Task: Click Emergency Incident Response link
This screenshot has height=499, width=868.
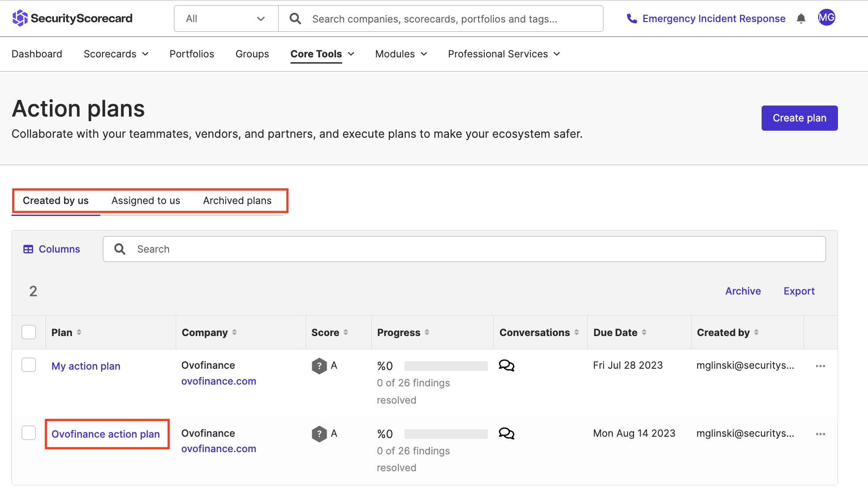Action: 714,19
